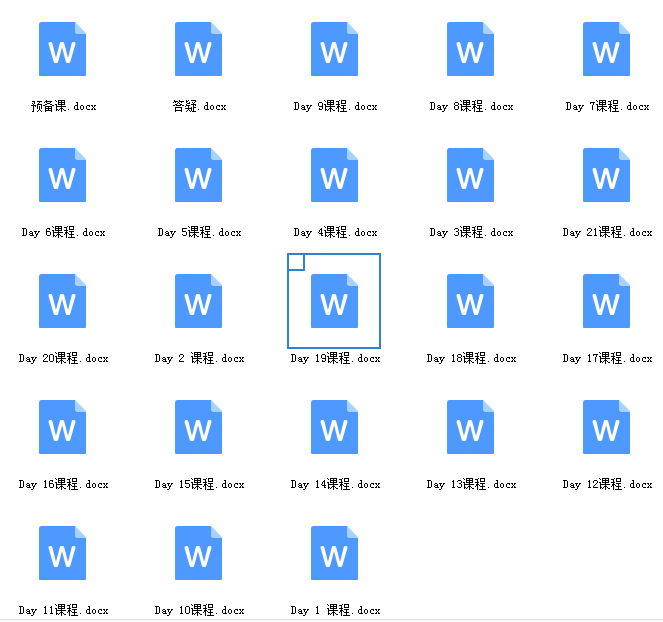Click the highlighted Day 19课程.docx icon

334,301
